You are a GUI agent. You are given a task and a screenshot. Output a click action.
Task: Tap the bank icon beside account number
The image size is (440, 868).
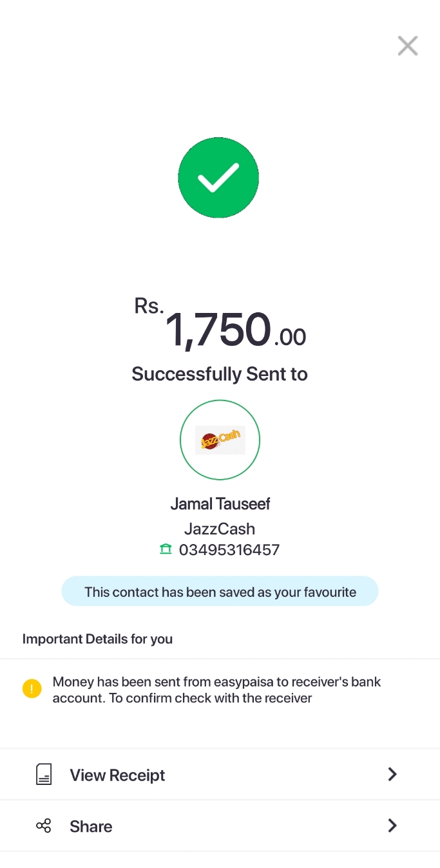click(166, 549)
